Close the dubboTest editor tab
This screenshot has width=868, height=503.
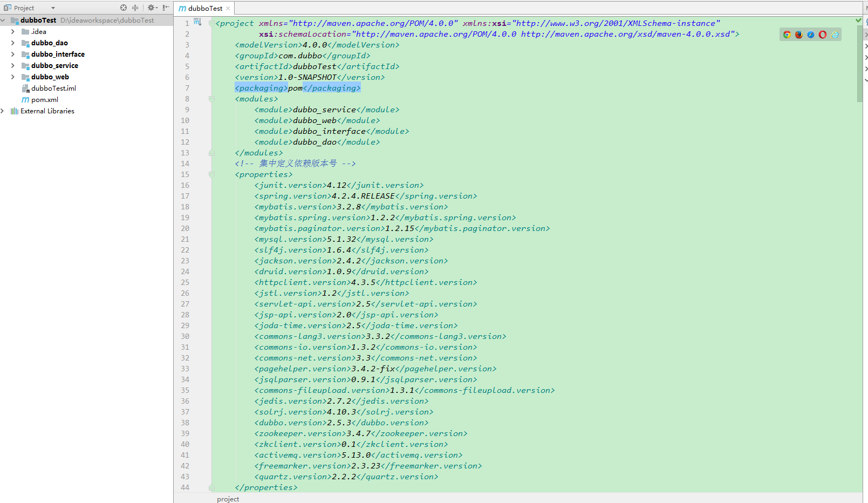click(x=228, y=8)
